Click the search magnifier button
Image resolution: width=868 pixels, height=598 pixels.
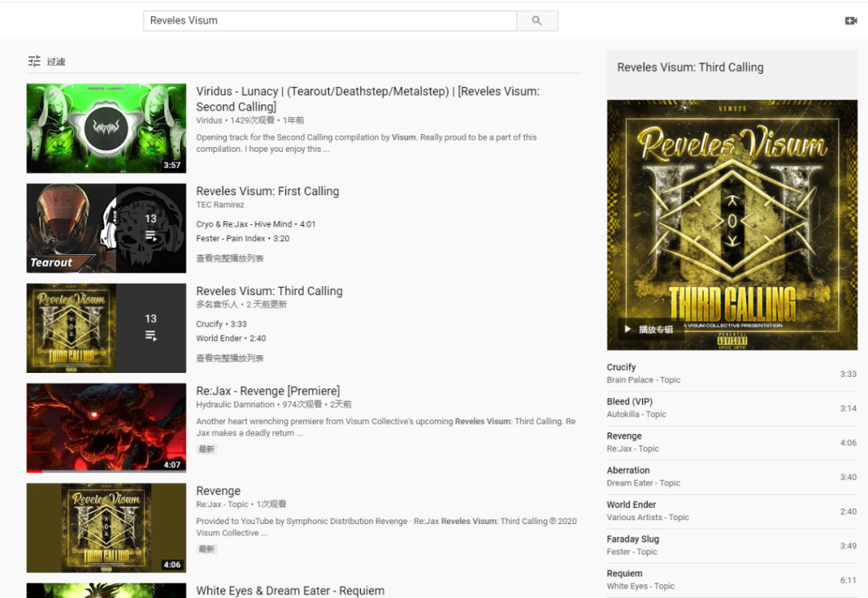tap(537, 20)
